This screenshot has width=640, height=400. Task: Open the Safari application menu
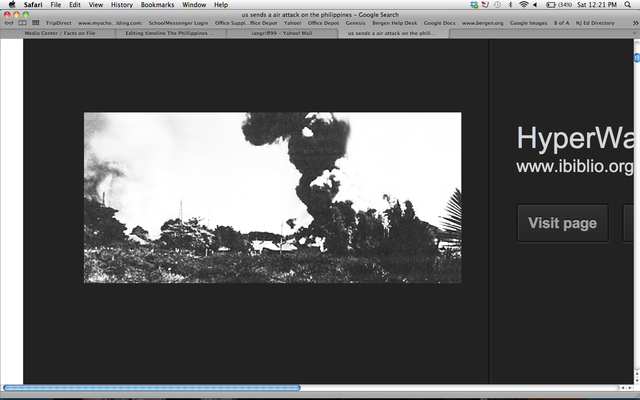pos(33,5)
